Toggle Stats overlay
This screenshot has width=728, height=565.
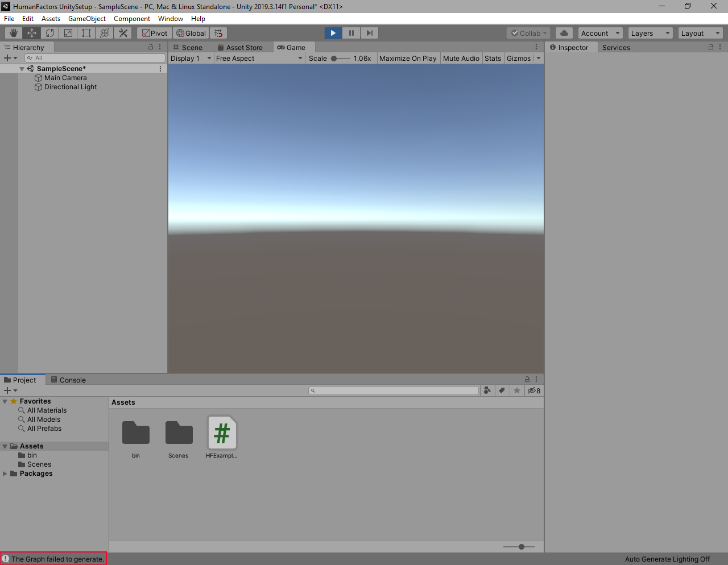493,58
